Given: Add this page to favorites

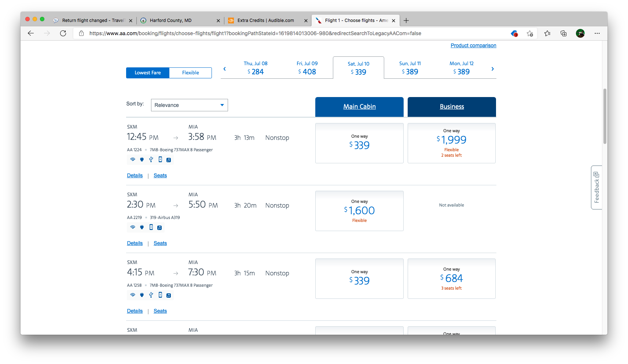Looking at the screenshot, I should coord(530,33).
